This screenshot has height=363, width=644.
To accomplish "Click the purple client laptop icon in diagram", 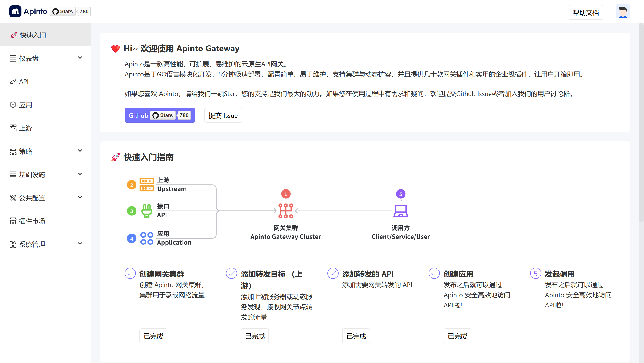I will 401,211.
